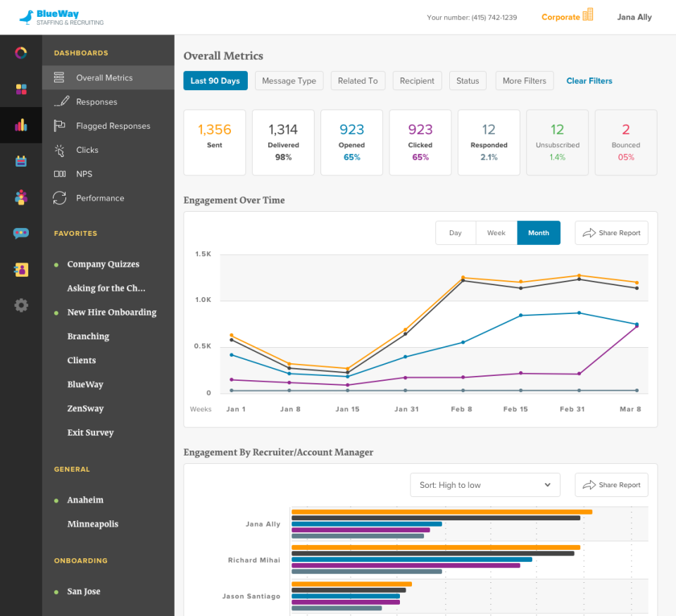
Task: Open the settings gear icon in left rail
Action: [x=21, y=305]
